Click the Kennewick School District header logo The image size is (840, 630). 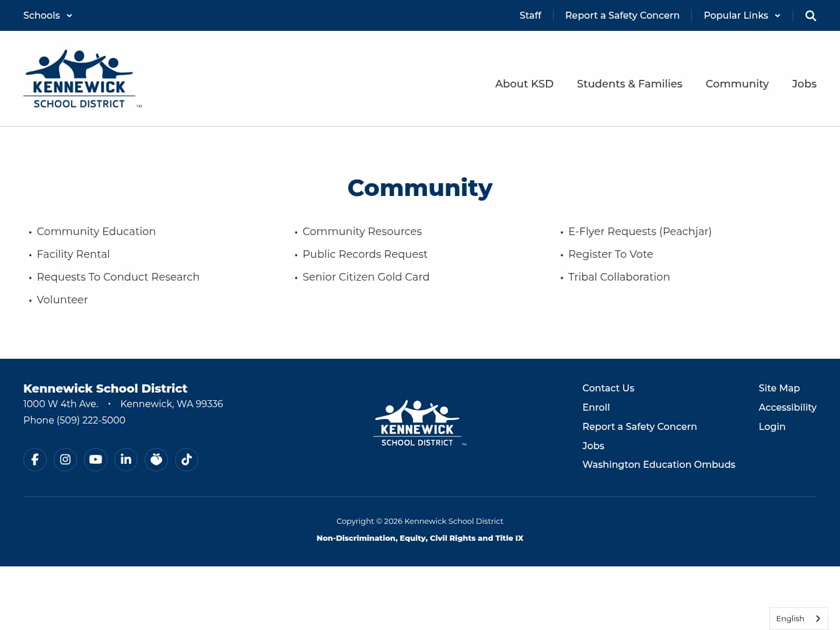click(82, 78)
